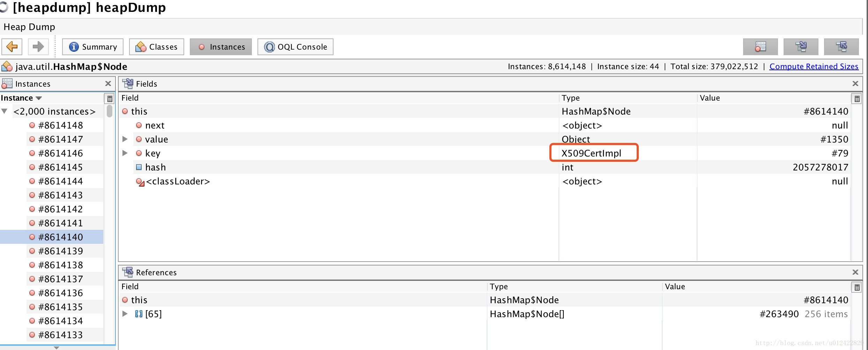Click the back arrow navigation icon
868x350 pixels.
pos(12,46)
